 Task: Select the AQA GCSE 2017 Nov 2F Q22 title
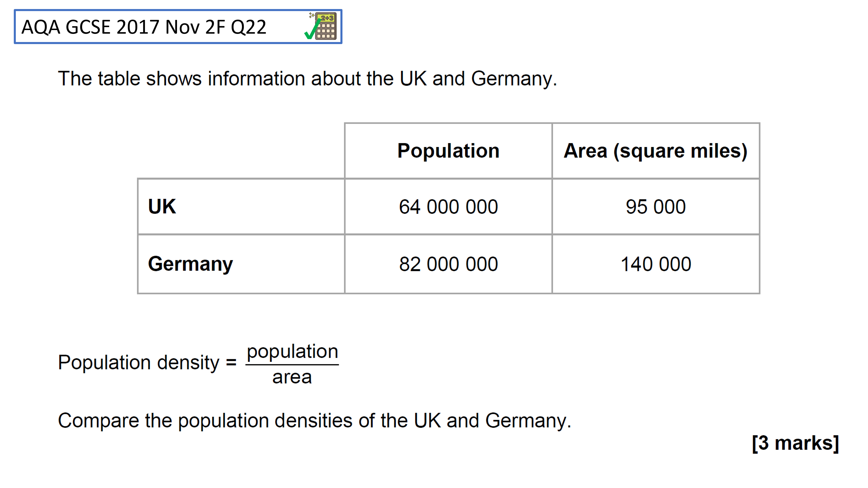(144, 27)
